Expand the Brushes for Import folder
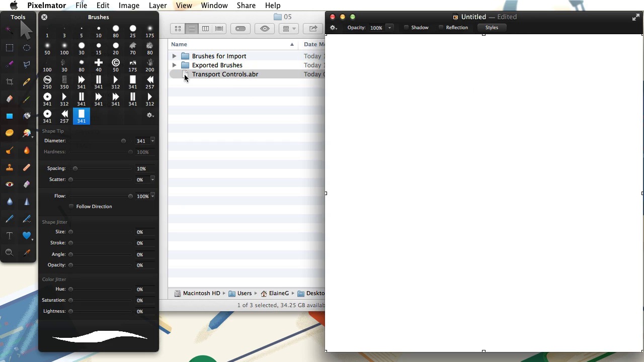This screenshot has height=362, width=644. pos(174,56)
